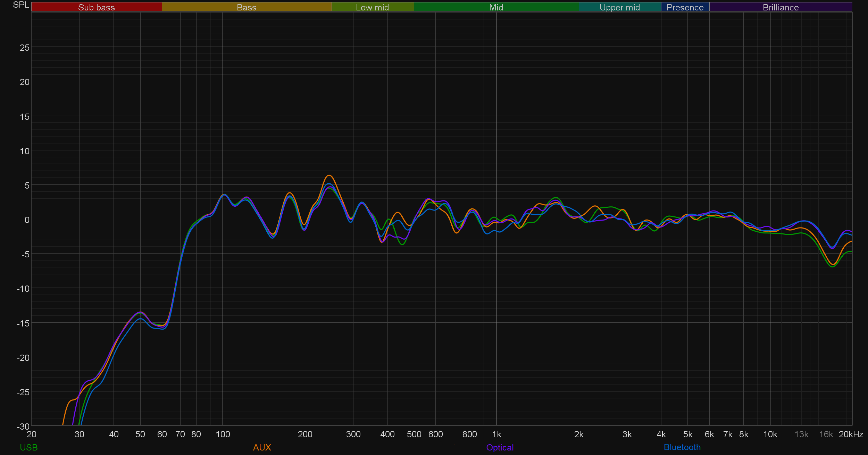Click the SPL axis label

point(21,5)
